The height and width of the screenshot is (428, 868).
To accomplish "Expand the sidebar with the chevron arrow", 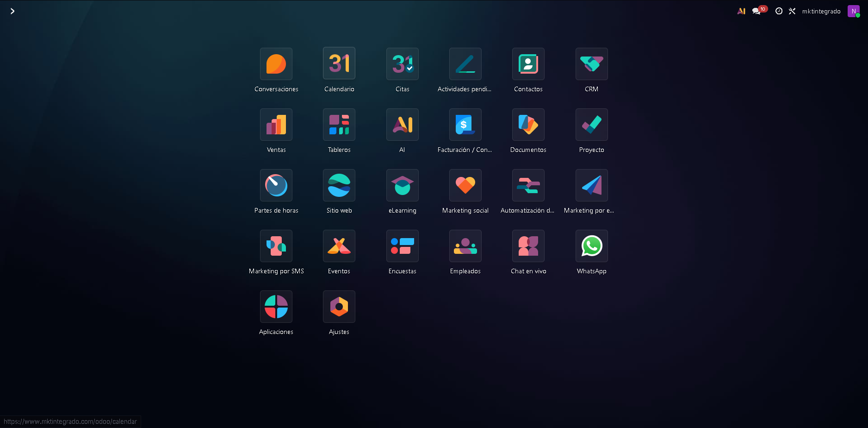I will point(12,11).
